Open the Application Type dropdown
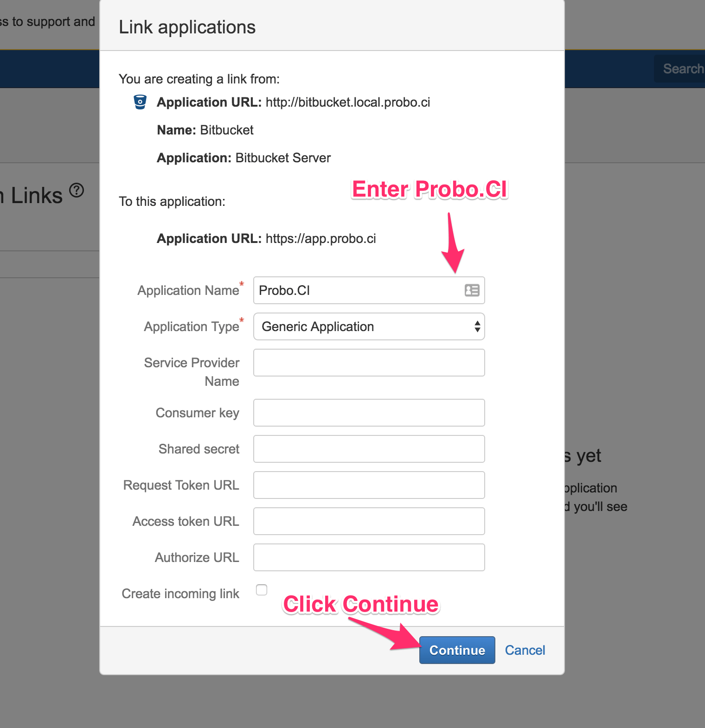The height and width of the screenshot is (728, 705). pos(369,326)
